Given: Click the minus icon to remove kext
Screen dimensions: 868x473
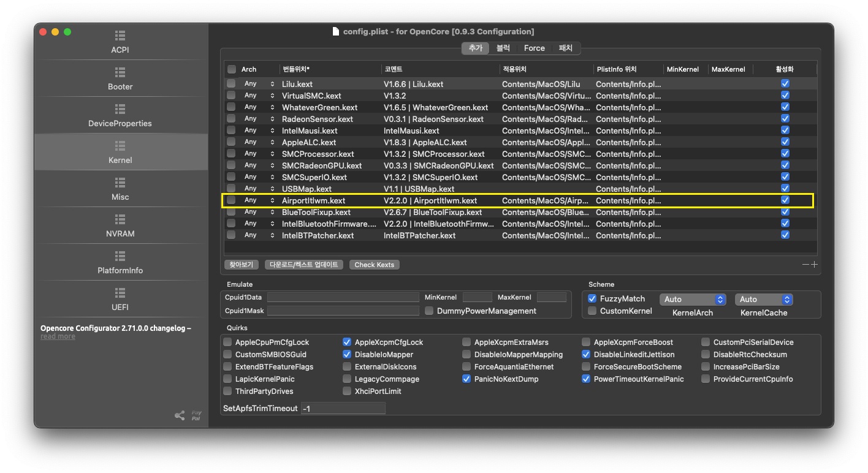Looking at the screenshot, I should click(x=805, y=265).
